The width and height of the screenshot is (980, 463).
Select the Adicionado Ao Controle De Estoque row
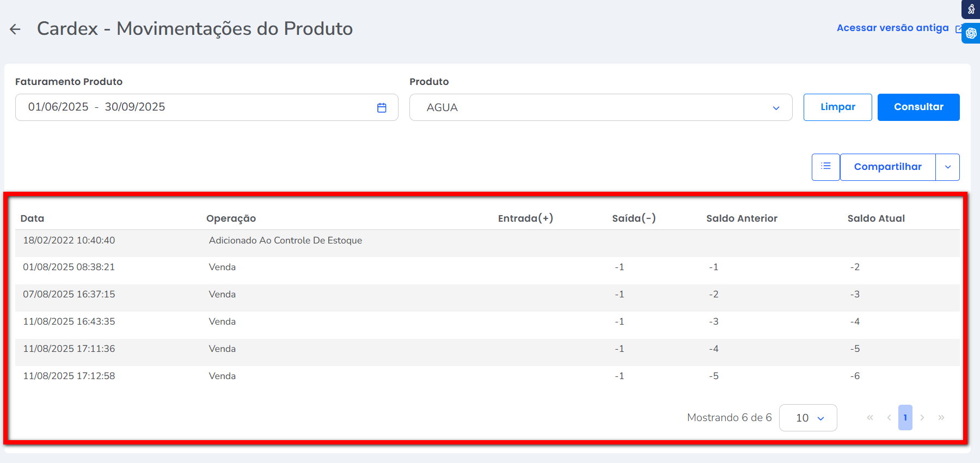click(x=285, y=241)
